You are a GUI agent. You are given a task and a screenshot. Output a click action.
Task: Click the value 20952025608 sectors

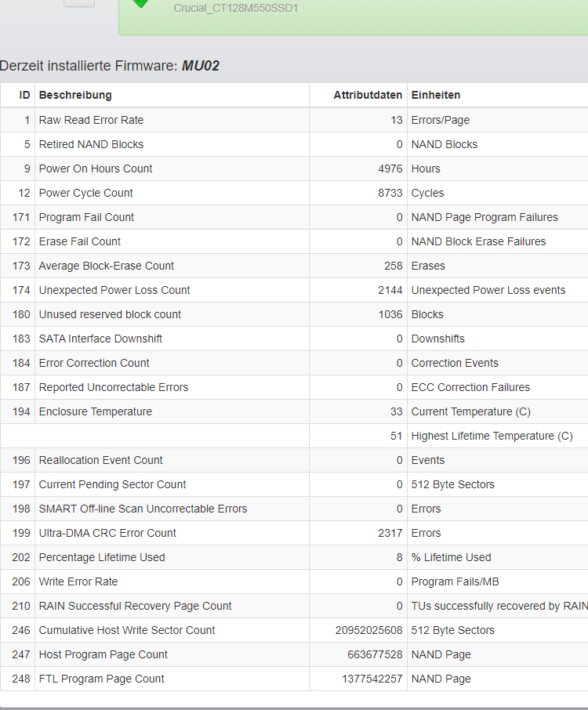[x=368, y=630]
